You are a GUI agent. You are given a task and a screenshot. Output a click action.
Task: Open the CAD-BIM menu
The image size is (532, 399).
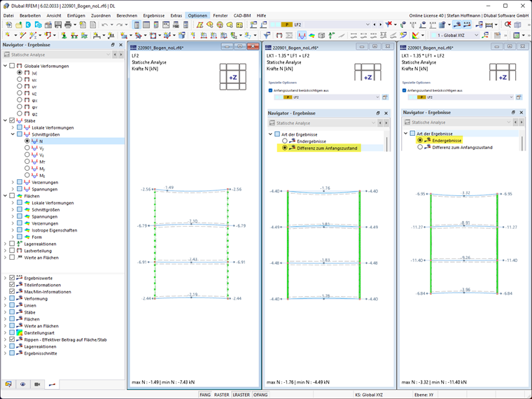[x=242, y=15]
